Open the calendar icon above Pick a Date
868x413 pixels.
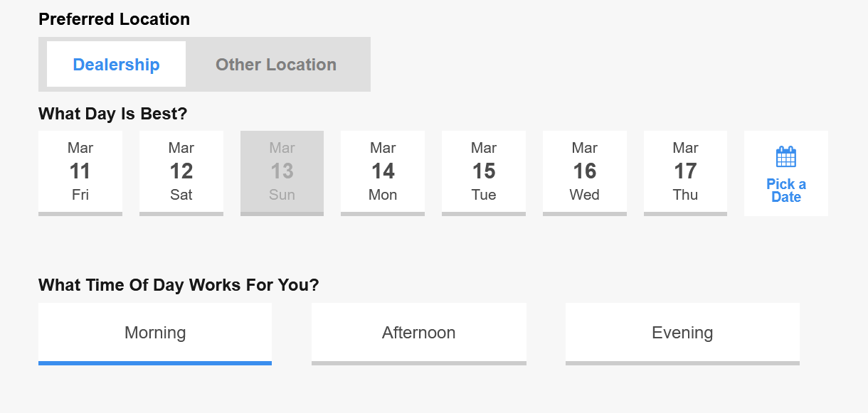pos(786,156)
